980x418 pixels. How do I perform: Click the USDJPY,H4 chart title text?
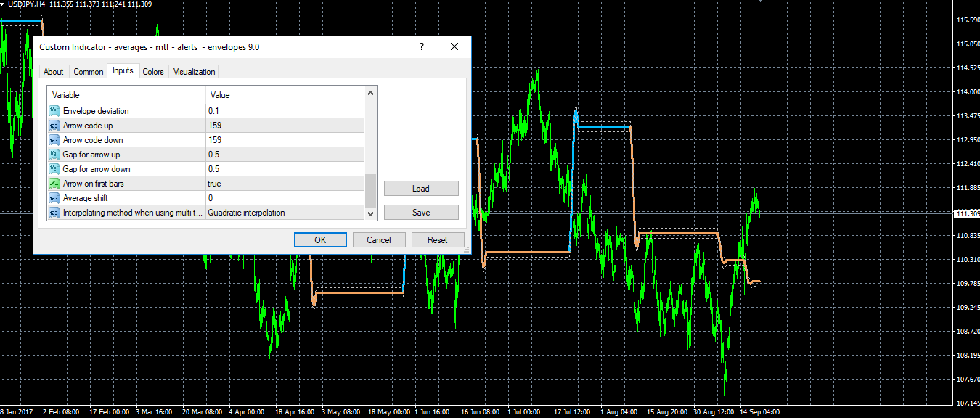coord(26,4)
